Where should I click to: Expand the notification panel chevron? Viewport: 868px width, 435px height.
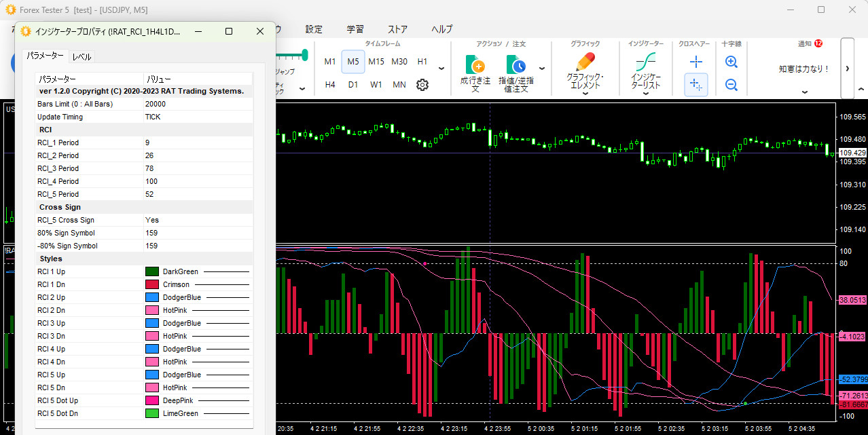coord(804,92)
